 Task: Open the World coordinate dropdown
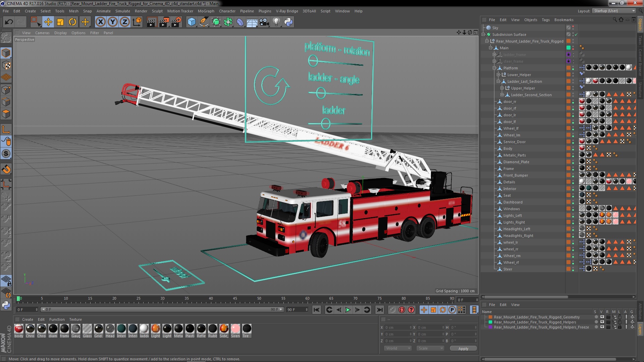click(x=398, y=348)
